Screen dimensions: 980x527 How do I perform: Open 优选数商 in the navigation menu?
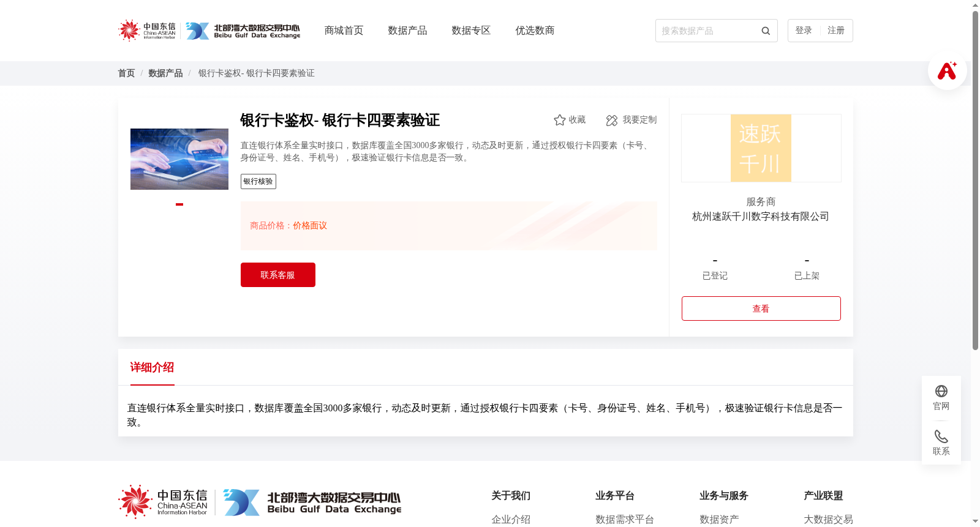point(535,31)
